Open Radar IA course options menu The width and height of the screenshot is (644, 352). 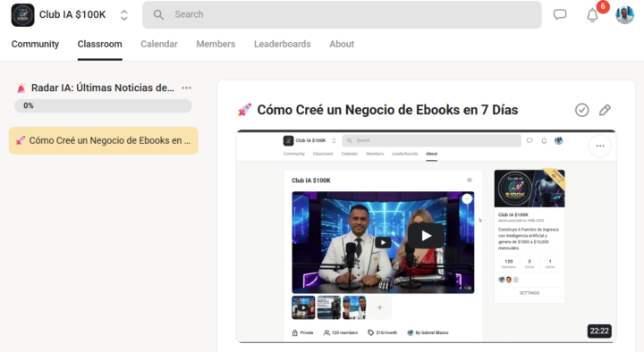[186, 88]
